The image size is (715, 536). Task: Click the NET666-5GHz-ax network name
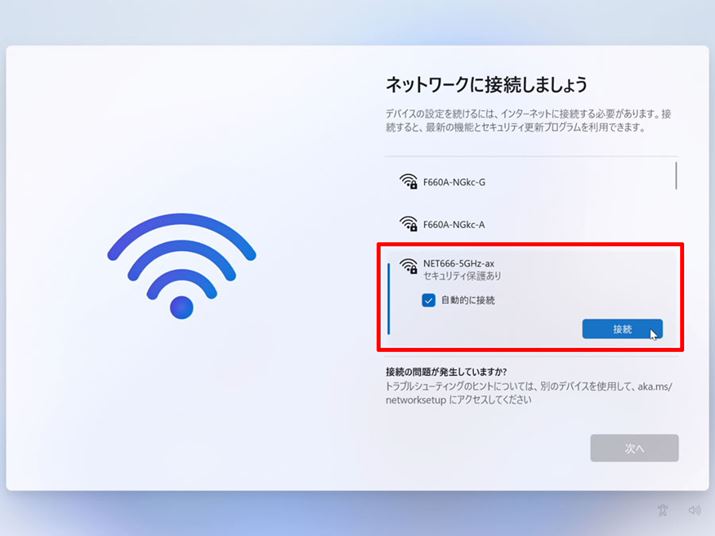tap(459, 263)
